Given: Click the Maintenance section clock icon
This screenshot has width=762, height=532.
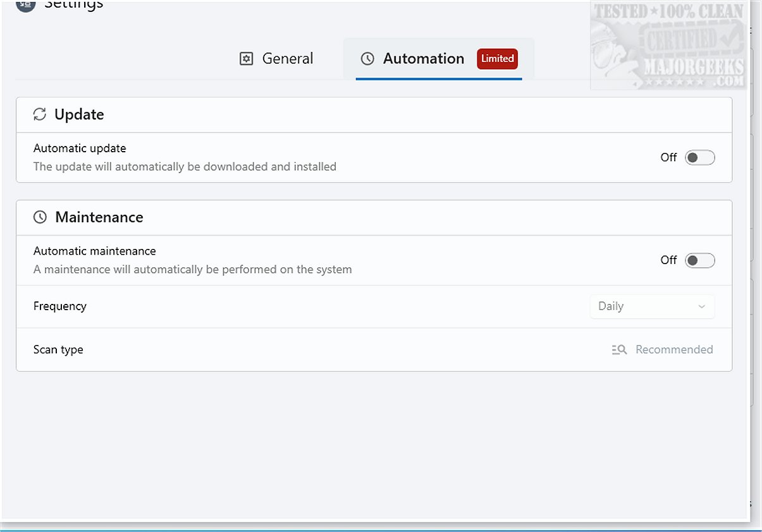Looking at the screenshot, I should (x=40, y=217).
